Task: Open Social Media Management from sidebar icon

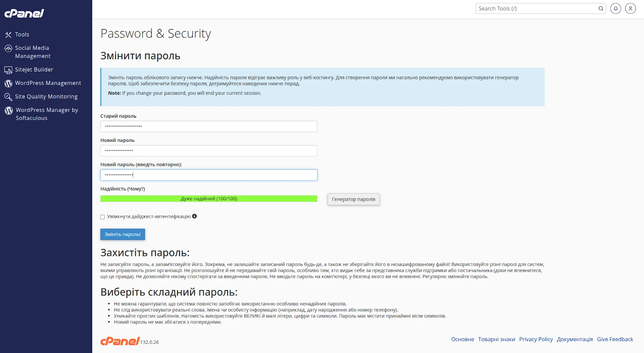Action: (8, 48)
